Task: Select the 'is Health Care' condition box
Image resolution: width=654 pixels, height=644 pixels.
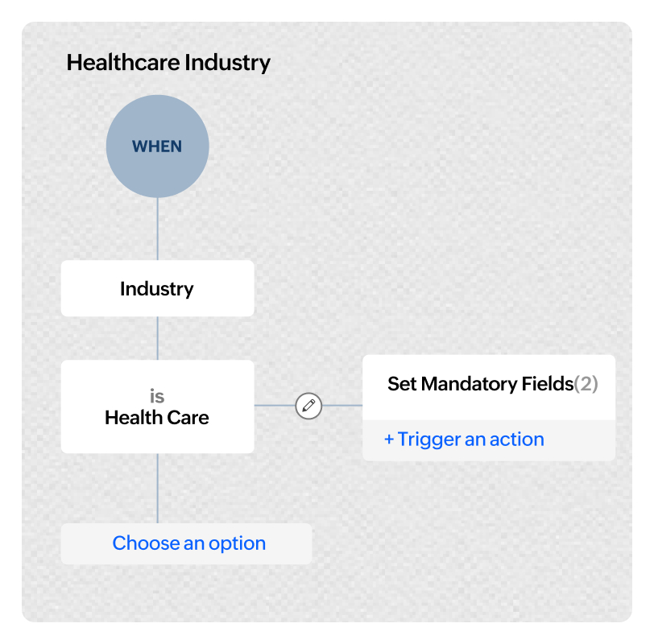Action: (x=157, y=407)
